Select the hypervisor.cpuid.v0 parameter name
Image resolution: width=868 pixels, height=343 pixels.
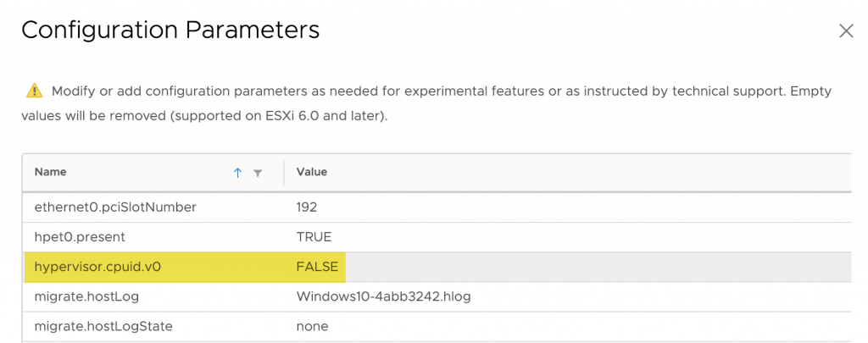[97, 267]
